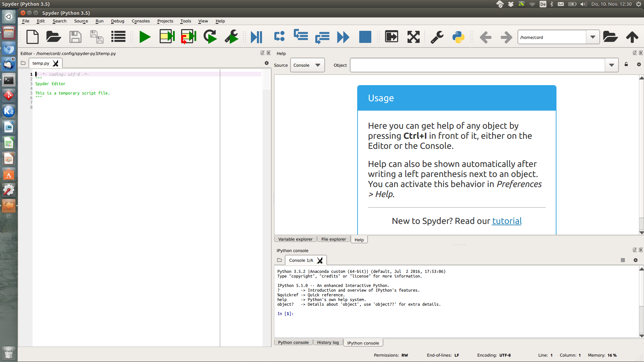Open the Terminal from Ubuntu launcher

[9, 80]
